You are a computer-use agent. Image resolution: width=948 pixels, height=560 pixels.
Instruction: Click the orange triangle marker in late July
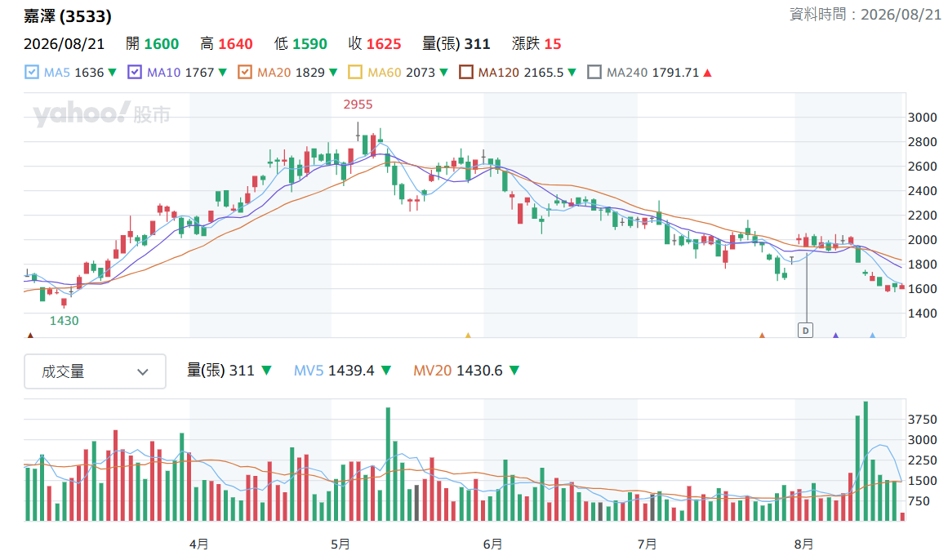point(762,335)
